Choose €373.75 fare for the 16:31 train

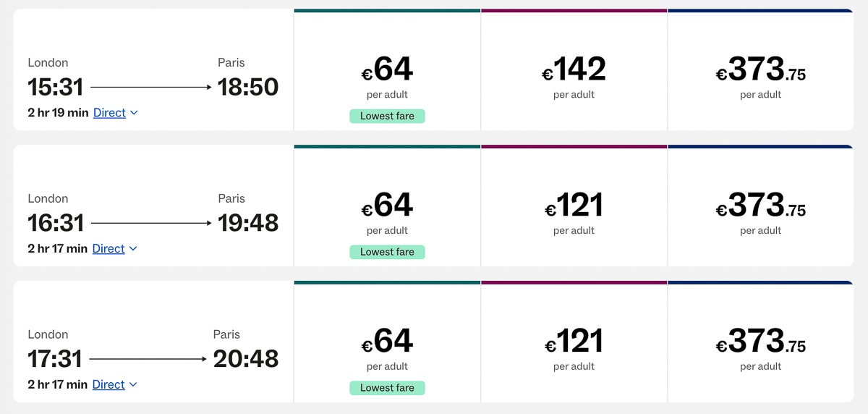(x=761, y=206)
